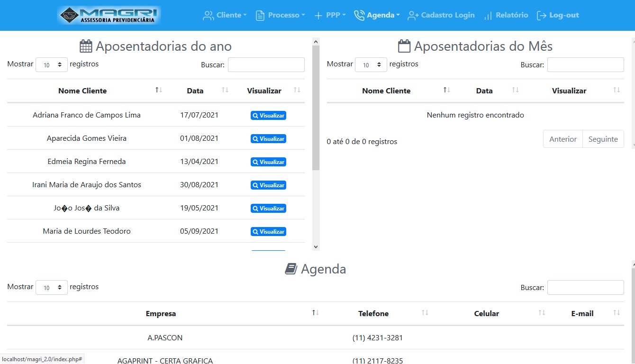Focus the Buscar field in Agenda section
The width and height of the screenshot is (635, 364).
click(x=585, y=288)
